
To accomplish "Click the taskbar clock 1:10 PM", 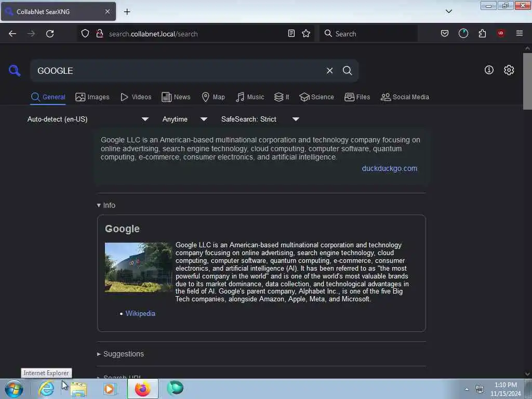I will [x=506, y=389].
